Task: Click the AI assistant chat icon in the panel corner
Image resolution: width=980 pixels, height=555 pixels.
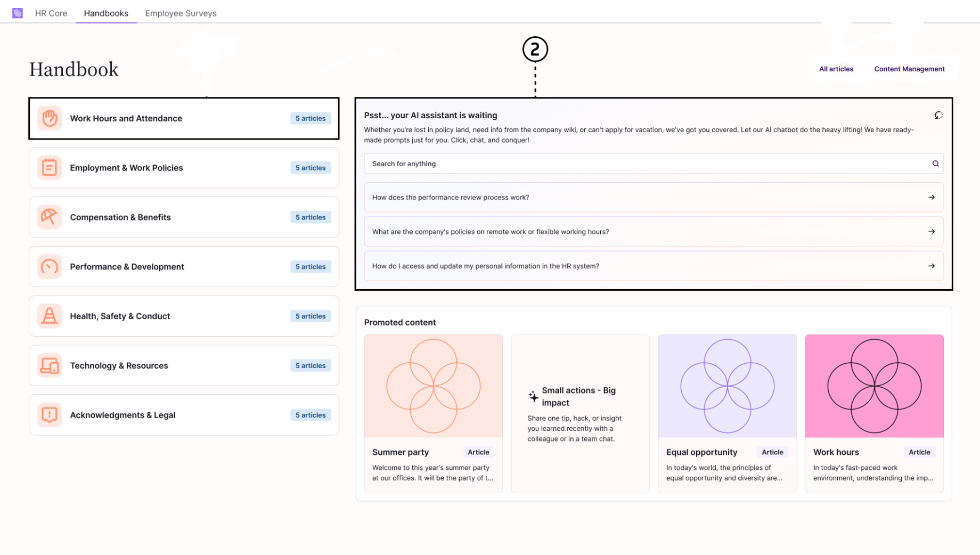Action: tap(938, 115)
